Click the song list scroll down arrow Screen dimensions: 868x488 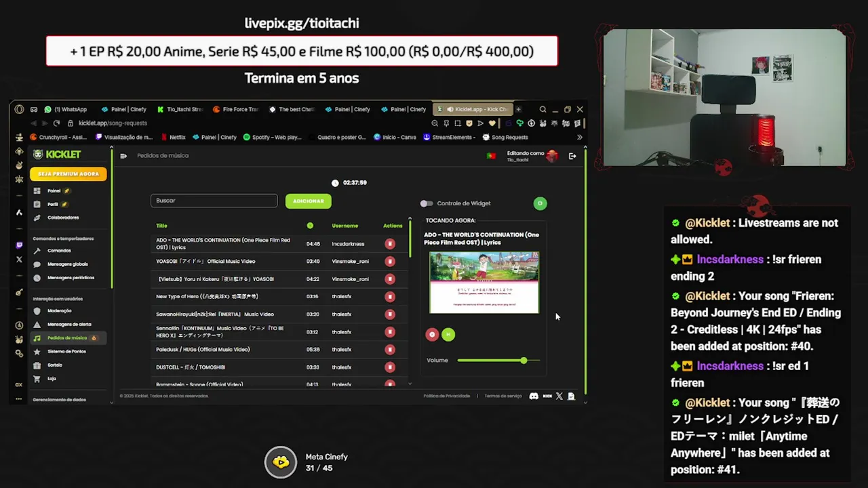click(410, 384)
